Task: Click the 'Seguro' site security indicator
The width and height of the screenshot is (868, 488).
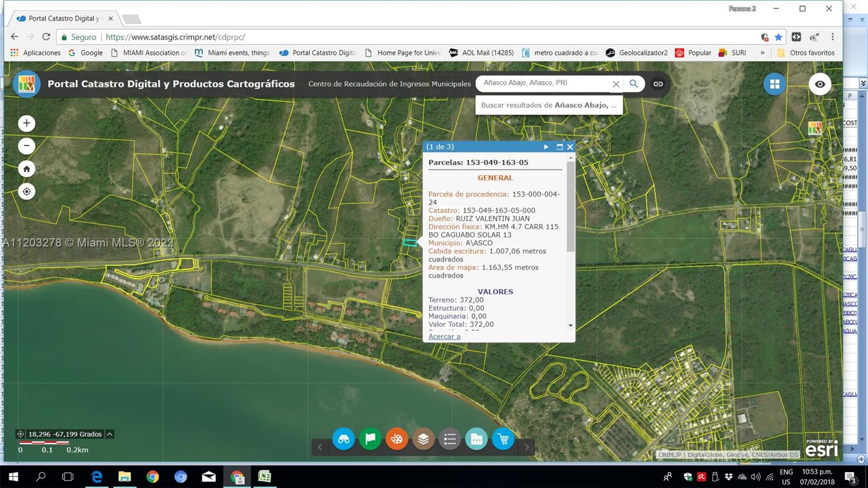Action: [x=79, y=37]
